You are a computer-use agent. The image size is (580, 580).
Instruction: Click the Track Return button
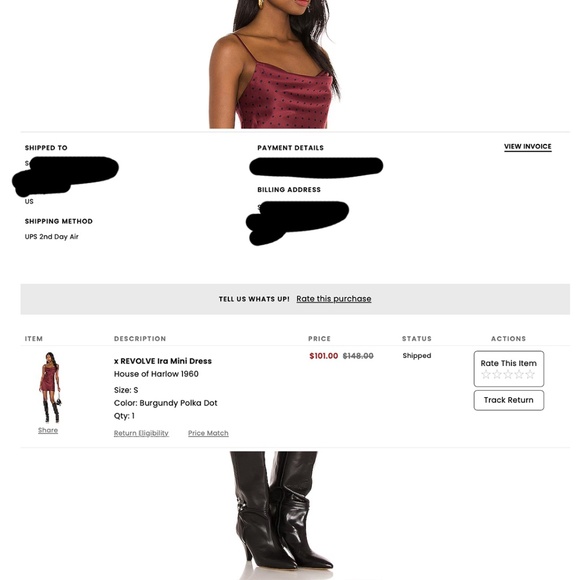[x=509, y=400]
